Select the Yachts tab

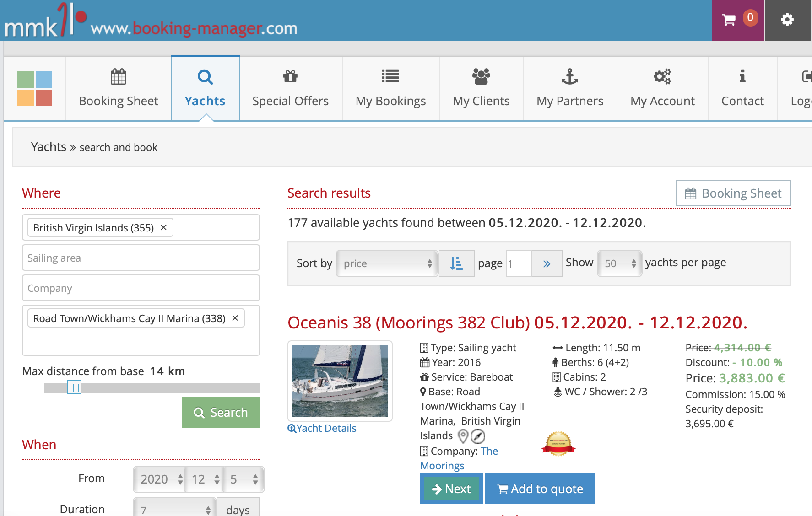coord(206,89)
